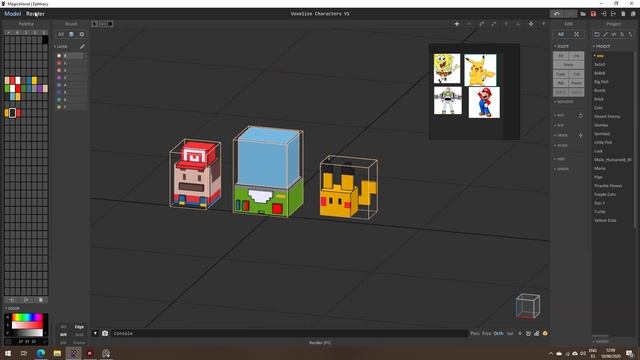This screenshot has height=360, width=640.
Task: Click the layer edit pencil icon
Action: [x=82, y=47]
